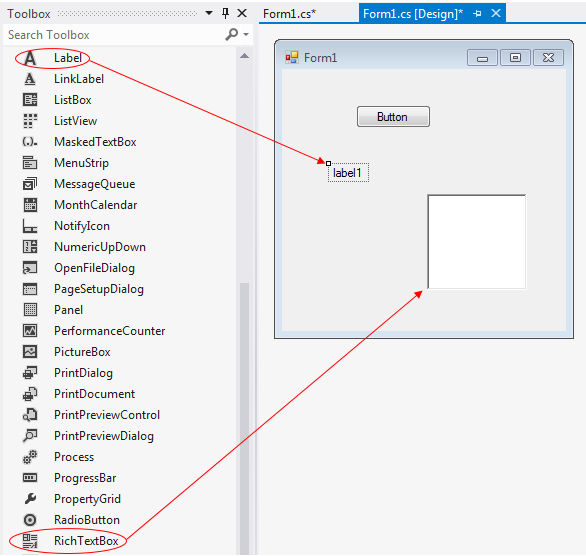This screenshot has height=556, width=586.
Task: Select the Form1.cs [Design] tab
Action: 413,14
